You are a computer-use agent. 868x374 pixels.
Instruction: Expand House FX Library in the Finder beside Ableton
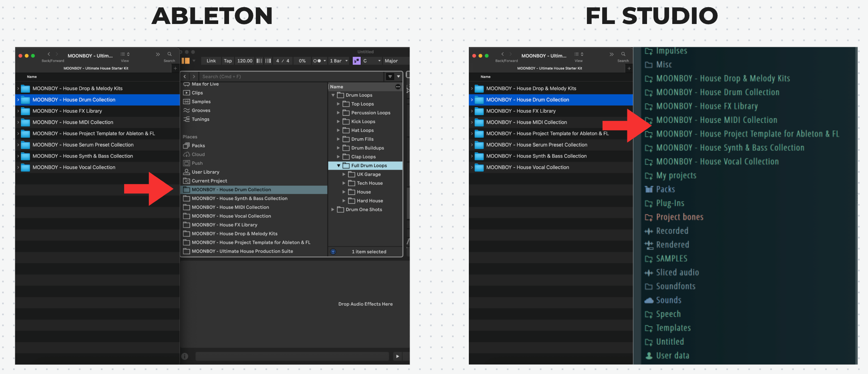pos(18,111)
